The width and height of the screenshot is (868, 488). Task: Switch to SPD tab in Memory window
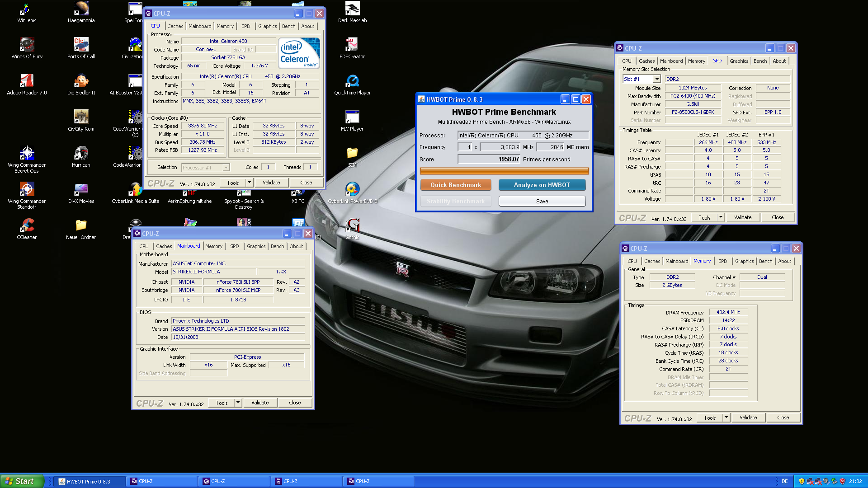pos(722,261)
